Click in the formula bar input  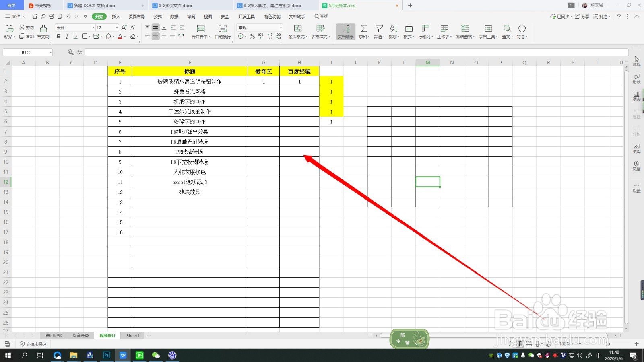click(357, 52)
